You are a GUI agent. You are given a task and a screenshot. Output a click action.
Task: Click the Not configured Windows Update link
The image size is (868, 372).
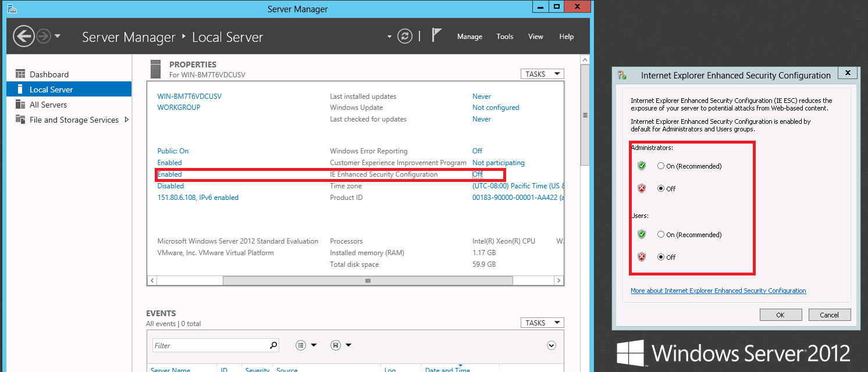pos(496,108)
